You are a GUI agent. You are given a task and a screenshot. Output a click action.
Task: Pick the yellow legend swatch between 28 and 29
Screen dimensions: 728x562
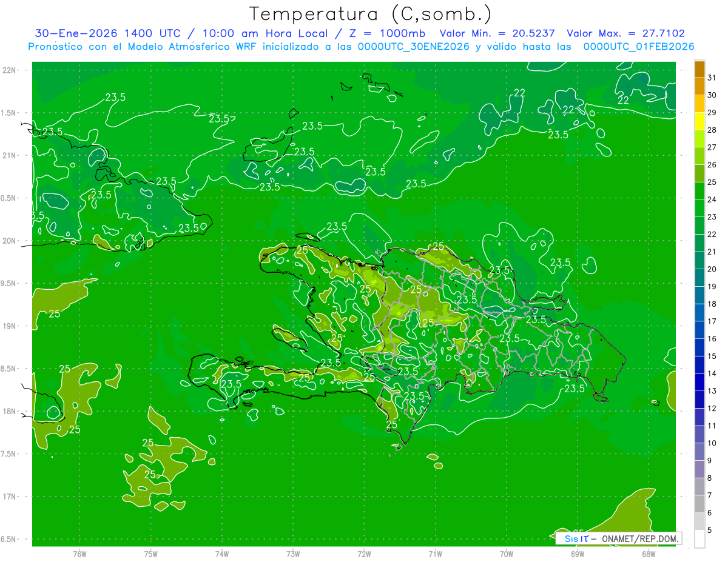(699, 121)
